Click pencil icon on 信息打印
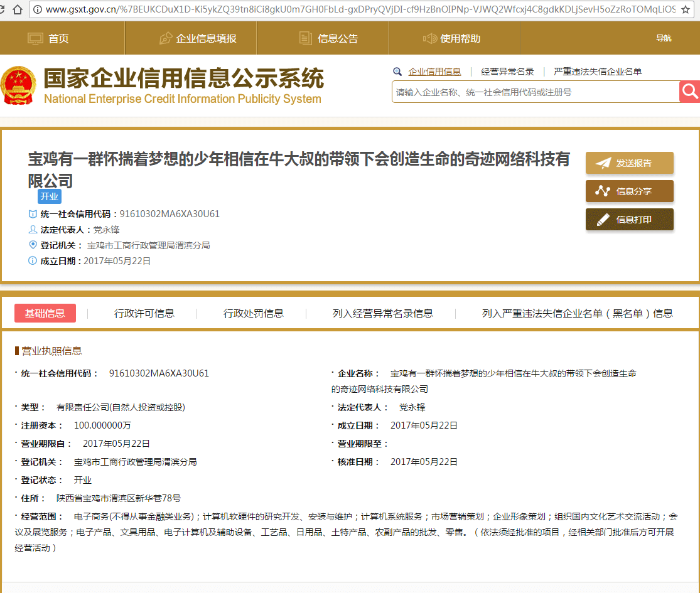This screenshot has width=700, height=593. pos(603,219)
